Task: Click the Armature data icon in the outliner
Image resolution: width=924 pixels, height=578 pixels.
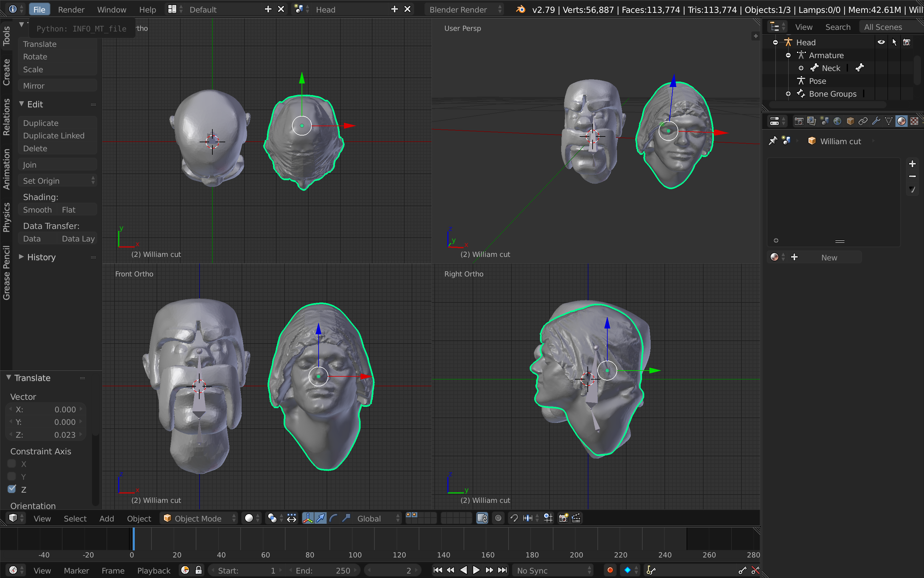Action: [801, 55]
